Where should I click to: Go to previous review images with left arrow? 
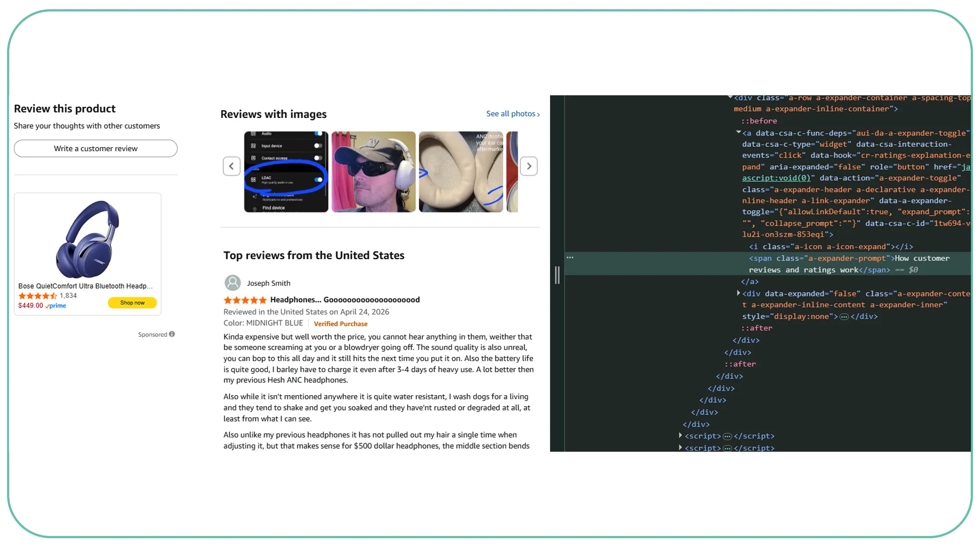[x=231, y=166]
